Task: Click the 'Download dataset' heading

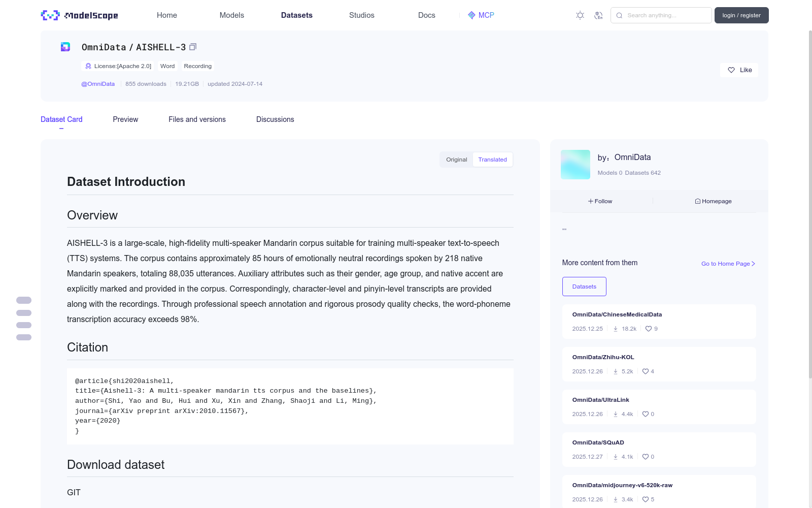Action: click(x=116, y=465)
